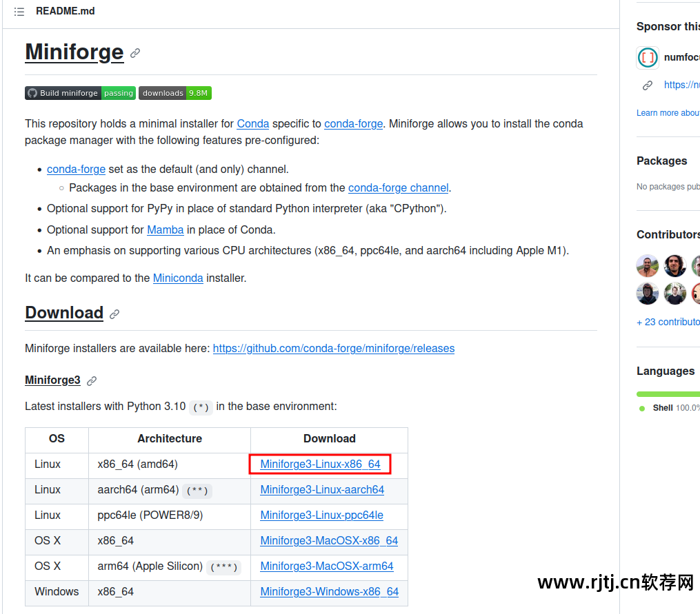Click the Download section heading
700x614 pixels.
64,313
